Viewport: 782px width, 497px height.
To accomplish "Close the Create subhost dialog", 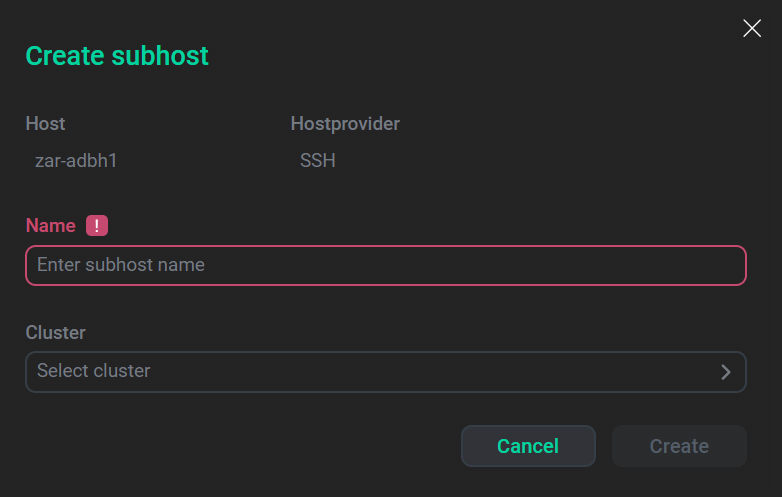I will 752,28.
